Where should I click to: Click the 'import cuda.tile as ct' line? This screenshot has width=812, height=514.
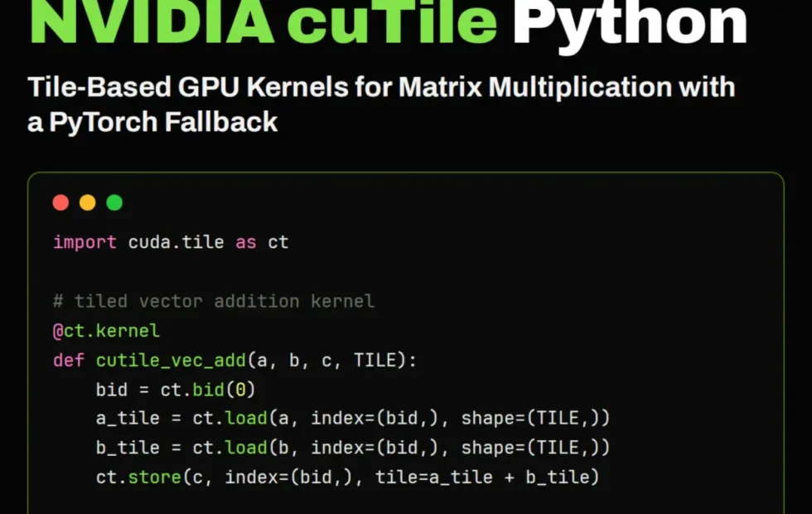tap(171, 242)
